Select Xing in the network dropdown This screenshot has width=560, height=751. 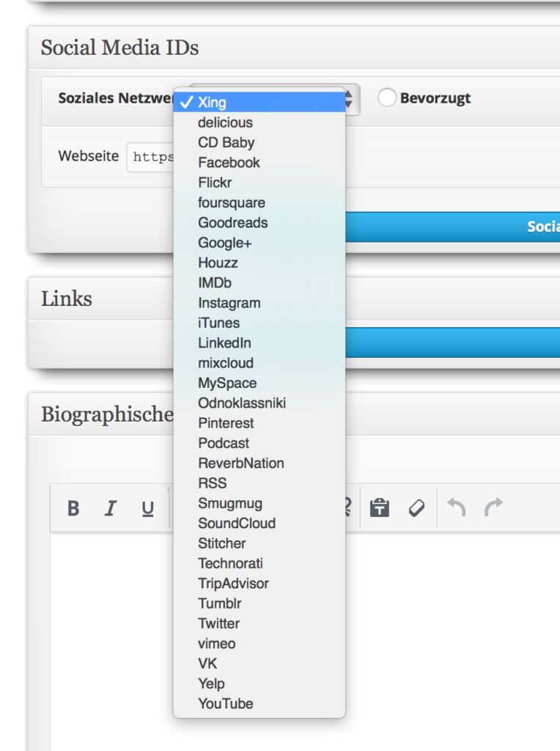259,102
